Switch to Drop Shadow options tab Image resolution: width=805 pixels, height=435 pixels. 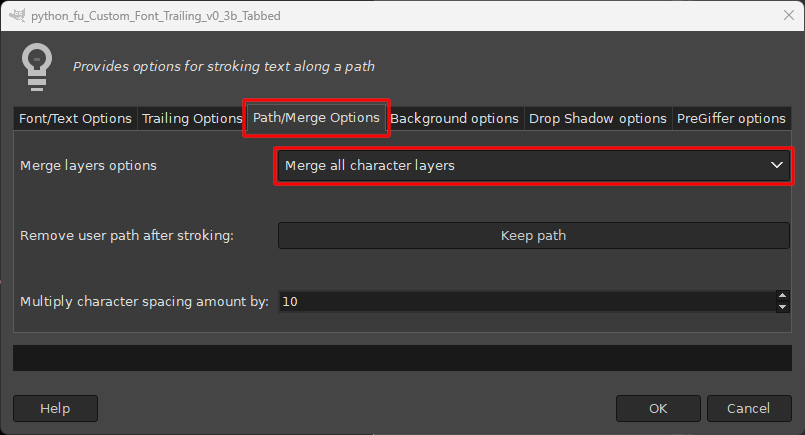598,119
